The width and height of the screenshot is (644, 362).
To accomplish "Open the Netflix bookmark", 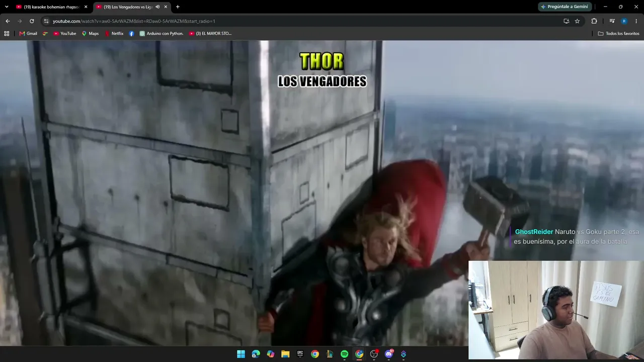I will coord(114,34).
